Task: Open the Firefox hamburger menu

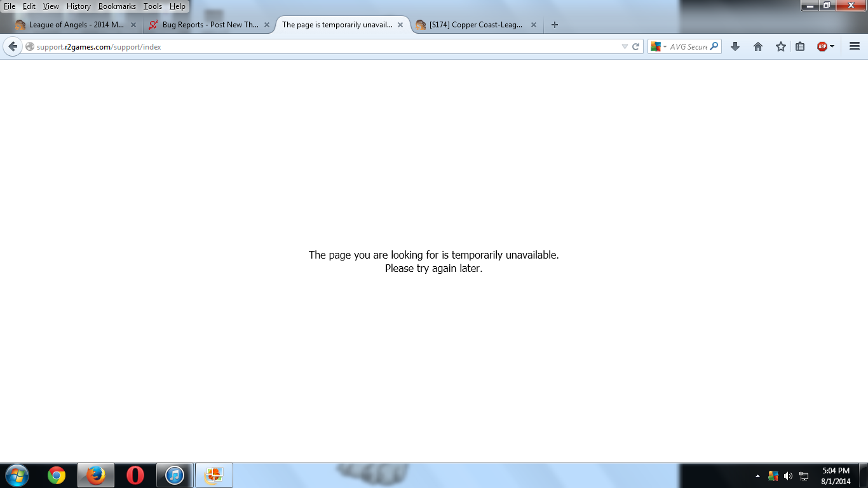Action: click(855, 46)
